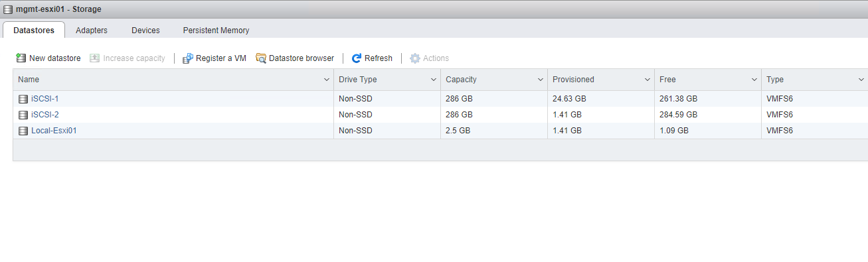Open the iSCSI-2 datastore link
Viewport: 868px width, 262px height.
click(45, 115)
